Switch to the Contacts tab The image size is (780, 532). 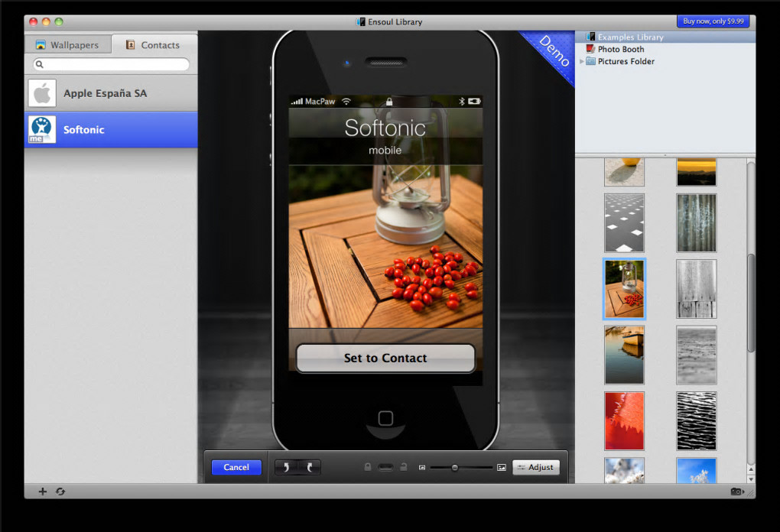click(x=154, y=45)
